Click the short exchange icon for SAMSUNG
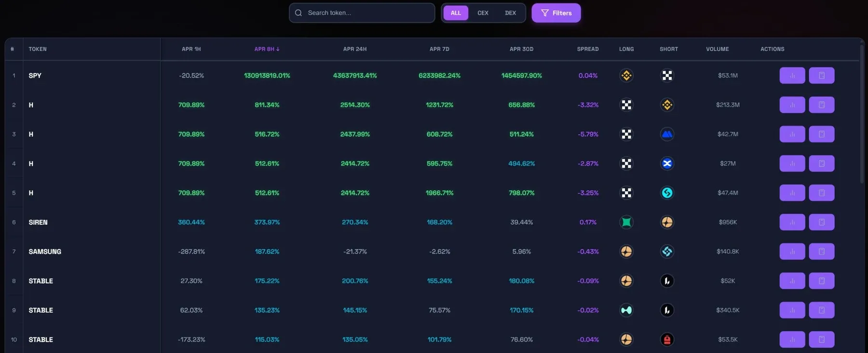 667,252
